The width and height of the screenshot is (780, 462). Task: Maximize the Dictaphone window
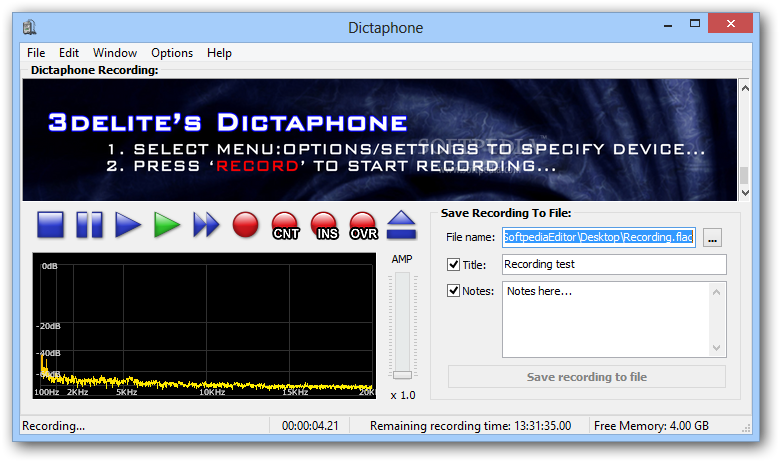point(695,23)
